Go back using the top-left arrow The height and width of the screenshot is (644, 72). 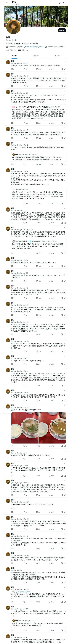(7, 3)
